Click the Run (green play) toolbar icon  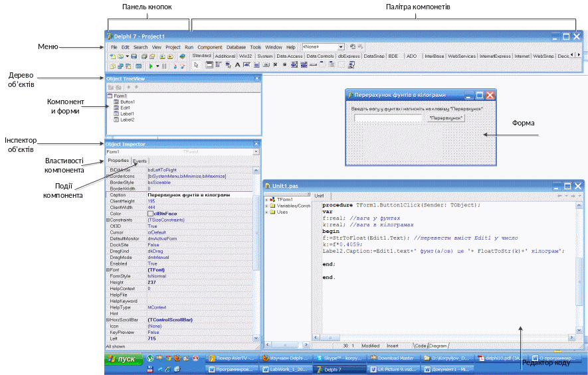point(151,66)
